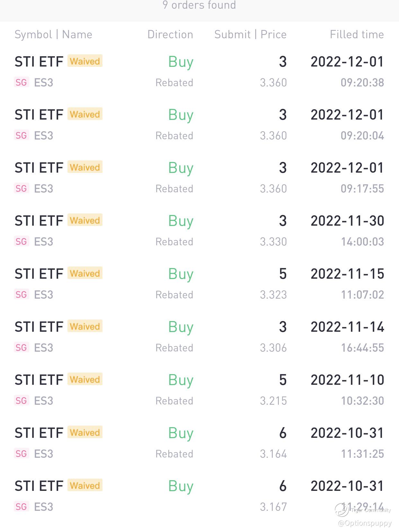Click the Direction column header

coord(170,34)
